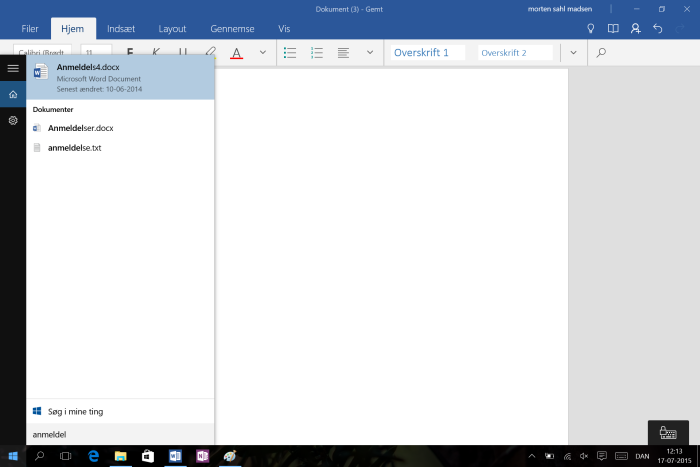Expand more font formatting options
The height and width of the screenshot is (467, 700).
[262, 52]
